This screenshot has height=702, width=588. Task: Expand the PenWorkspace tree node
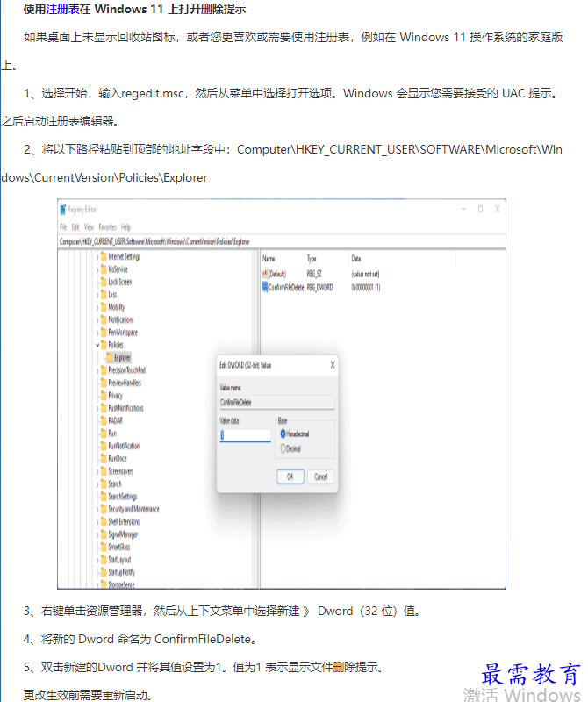pos(97,333)
